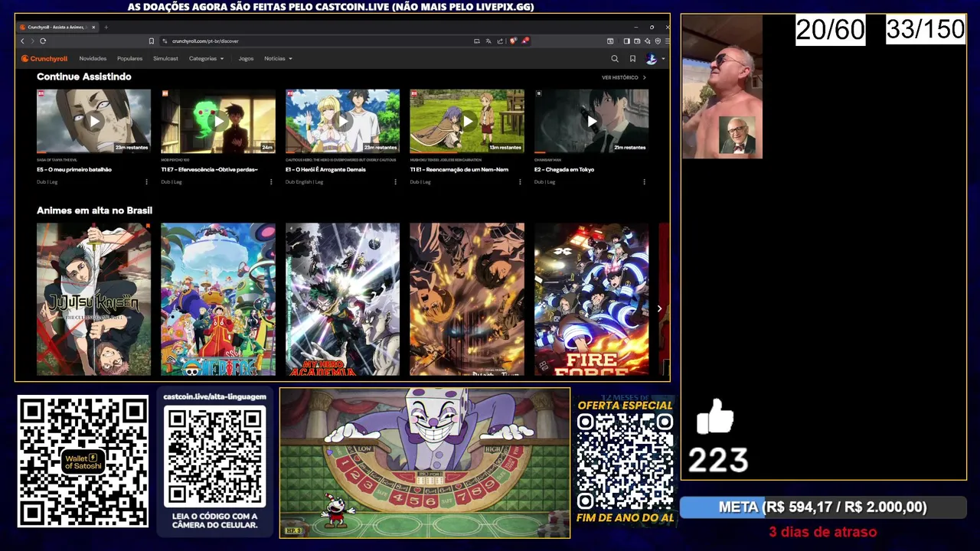Screen dimensions: 980x551
Task: Click the browser forward arrow
Action: 31,41
